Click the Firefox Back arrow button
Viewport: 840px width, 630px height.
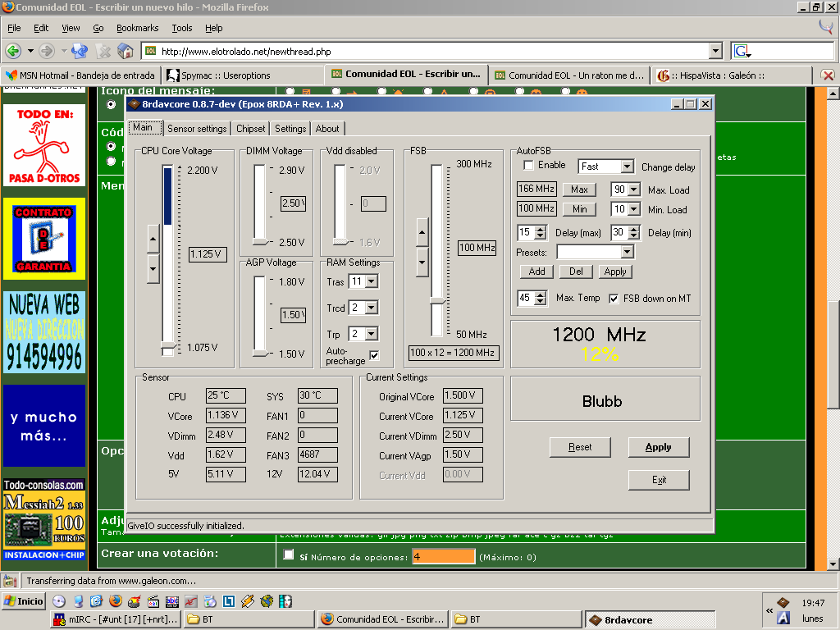tap(14, 51)
